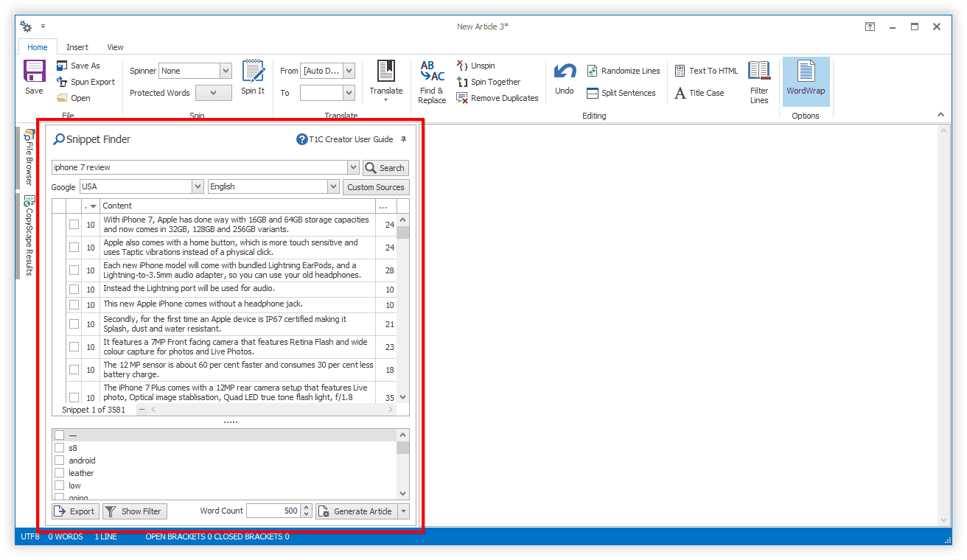Open the From language dropdown
Viewport: 967px width, 560px height.
tap(349, 71)
